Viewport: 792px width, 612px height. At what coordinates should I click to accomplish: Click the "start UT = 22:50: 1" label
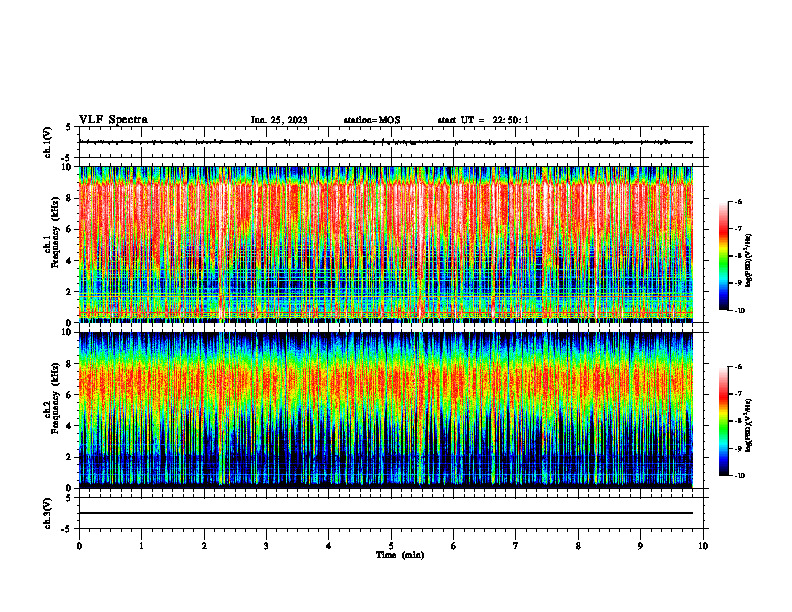[483, 120]
